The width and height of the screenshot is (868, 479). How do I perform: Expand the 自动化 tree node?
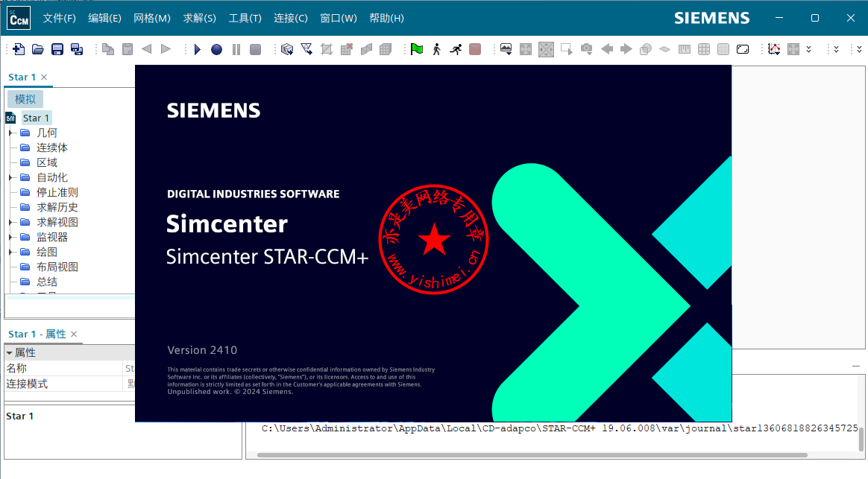pos(10,177)
